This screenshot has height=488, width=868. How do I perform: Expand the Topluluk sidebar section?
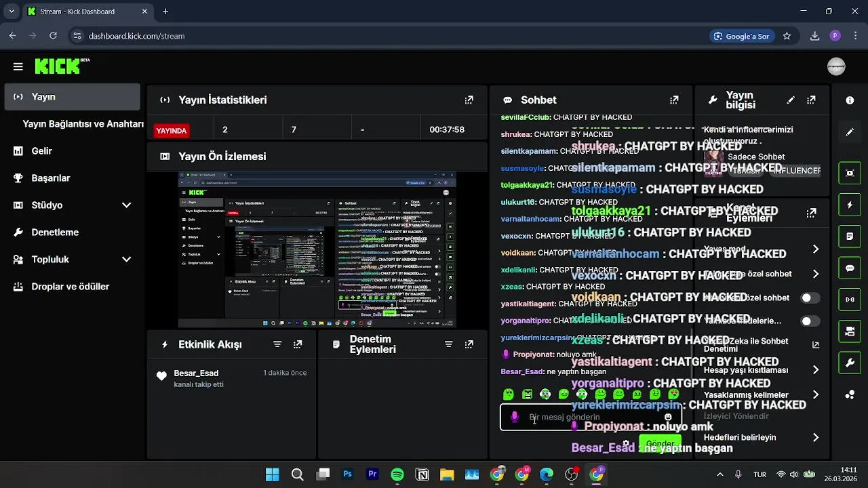click(x=126, y=259)
